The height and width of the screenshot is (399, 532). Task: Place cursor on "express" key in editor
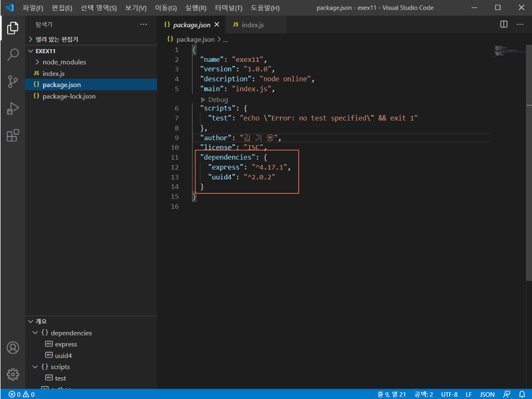tap(225, 167)
